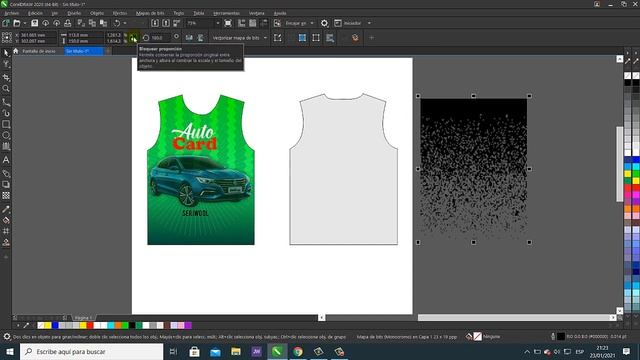This screenshot has height=360, width=640.
Task: Select the Artistic Media tool
Action: click(6, 113)
